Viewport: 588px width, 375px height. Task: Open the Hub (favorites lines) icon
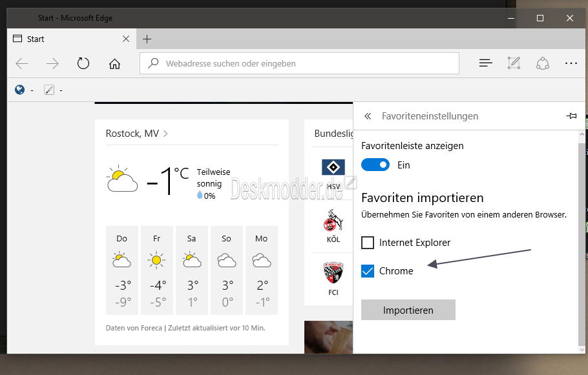pyautogui.click(x=486, y=63)
